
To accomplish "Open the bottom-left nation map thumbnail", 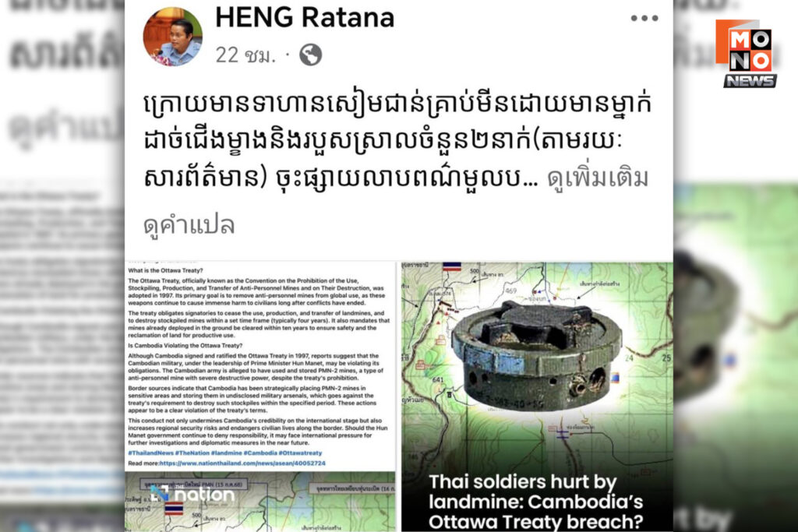I will 260,502.
